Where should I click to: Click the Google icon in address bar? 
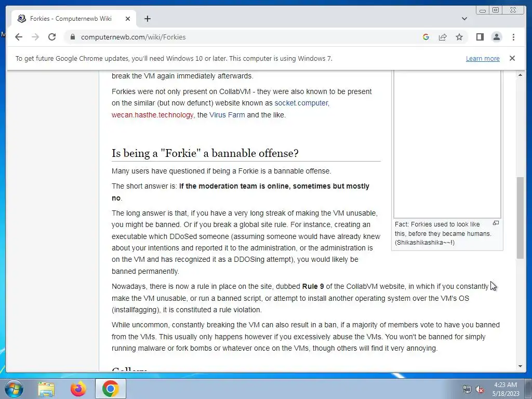coord(426,37)
